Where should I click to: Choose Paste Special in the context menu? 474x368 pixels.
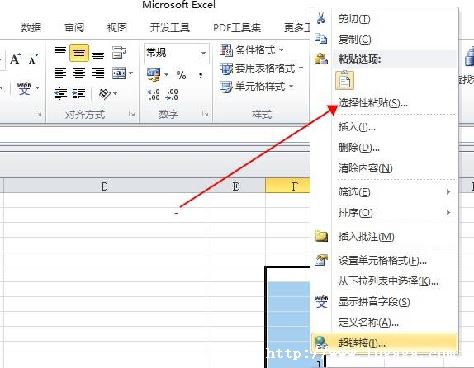[x=373, y=103]
